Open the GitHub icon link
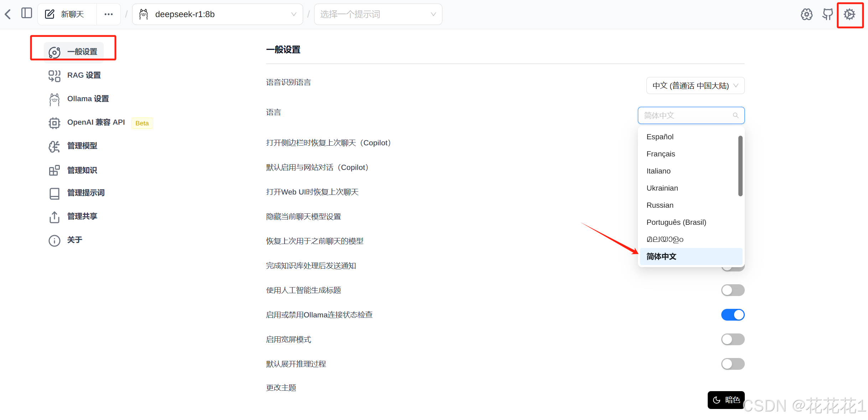Image resolution: width=868 pixels, height=420 pixels. pos(827,14)
